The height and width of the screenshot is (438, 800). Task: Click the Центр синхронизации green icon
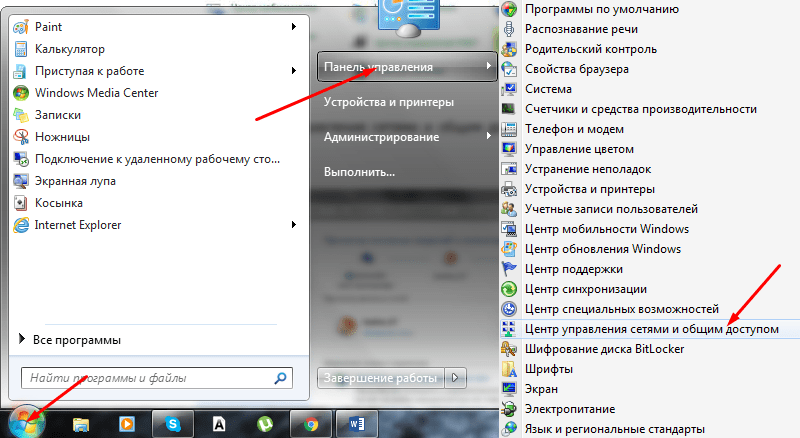(509, 289)
